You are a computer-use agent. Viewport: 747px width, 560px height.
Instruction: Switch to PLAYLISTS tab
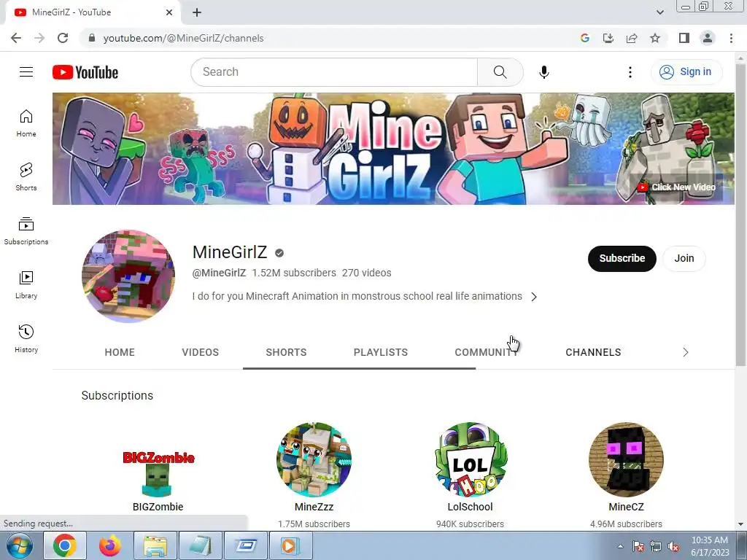tap(381, 352)
